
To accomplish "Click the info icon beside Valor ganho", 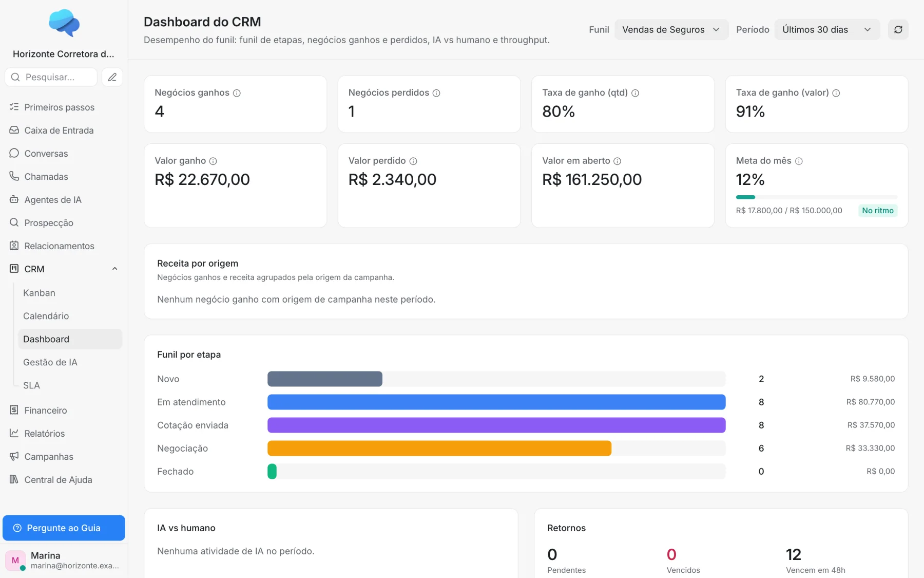I will 213,161.
